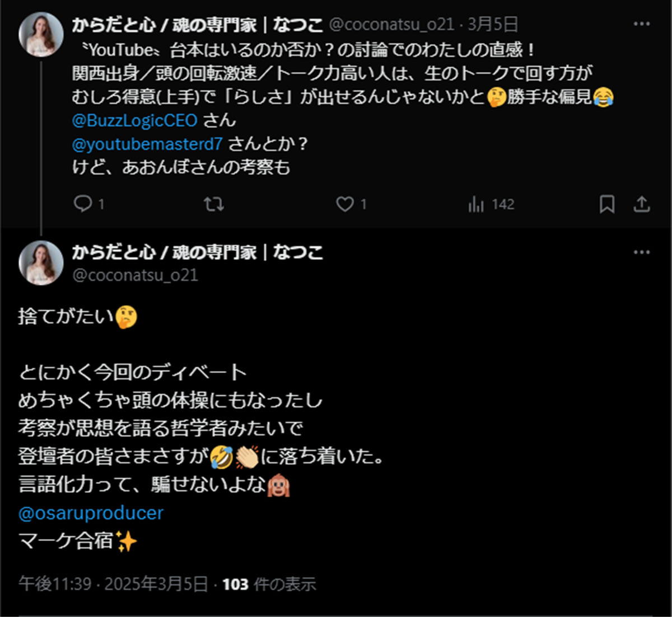Click the @coconatsu_o21 handle under second tweet
This screenshot has height=617, width=672.
pos(135,275)
